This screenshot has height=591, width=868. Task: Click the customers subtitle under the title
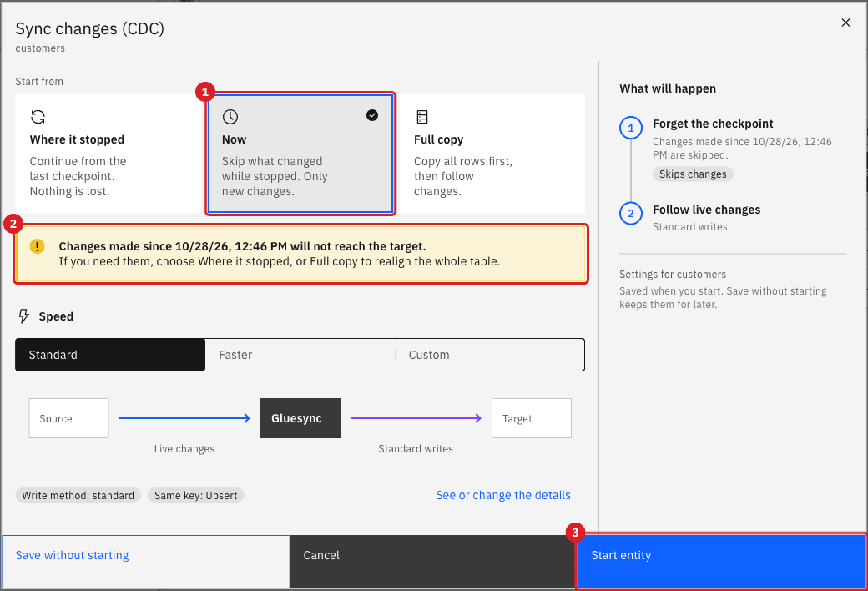pyautogui.click(x=40, y=48)
